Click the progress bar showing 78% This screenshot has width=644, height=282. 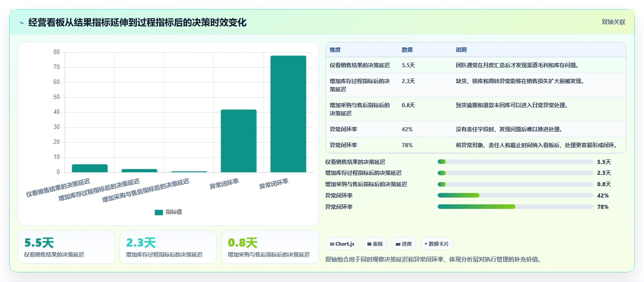click(515, 207)
